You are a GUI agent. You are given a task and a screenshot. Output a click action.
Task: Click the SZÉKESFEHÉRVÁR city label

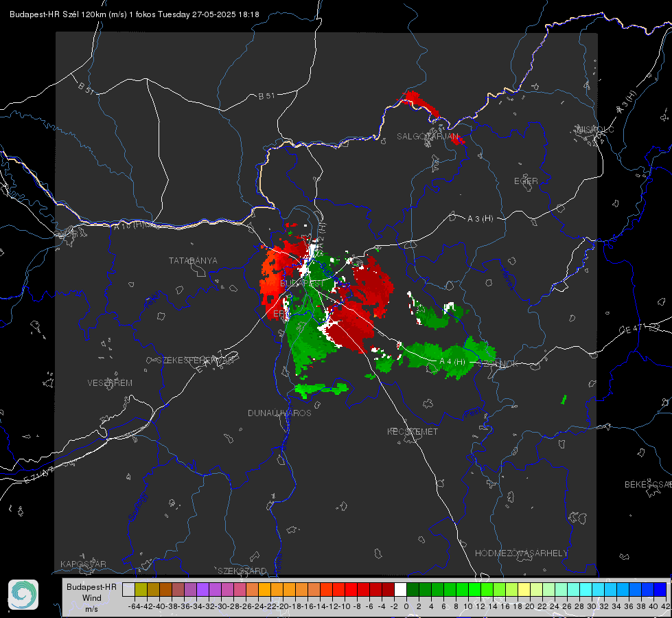pos(196,360)
